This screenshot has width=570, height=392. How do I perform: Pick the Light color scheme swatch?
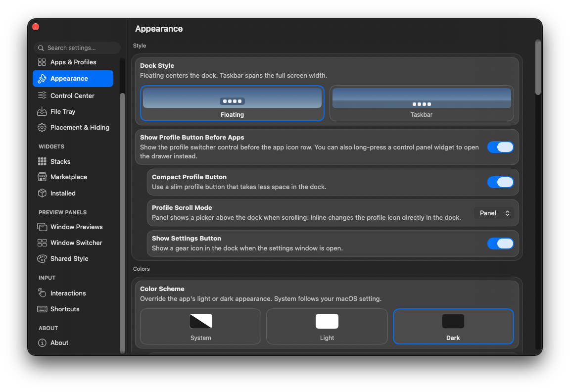coord(327,327)
